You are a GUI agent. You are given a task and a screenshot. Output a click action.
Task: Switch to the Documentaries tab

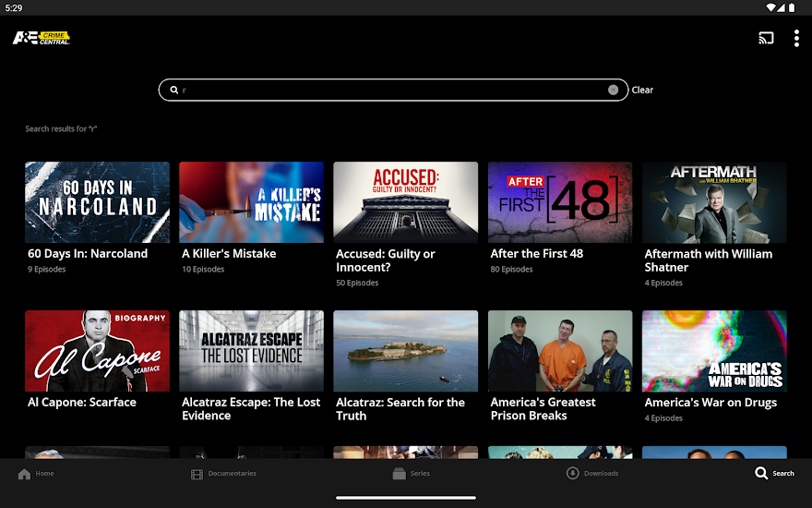[x=223, y=474]
